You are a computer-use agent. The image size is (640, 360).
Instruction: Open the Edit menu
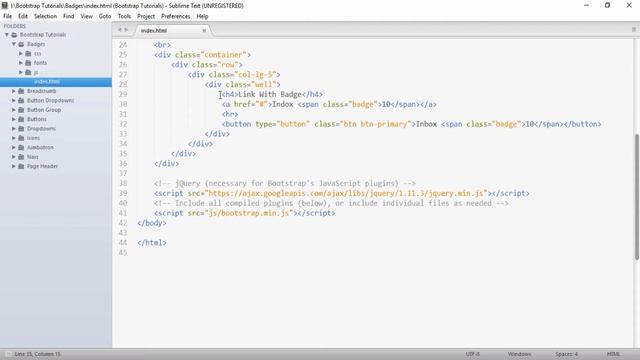[x=23, y=16]
